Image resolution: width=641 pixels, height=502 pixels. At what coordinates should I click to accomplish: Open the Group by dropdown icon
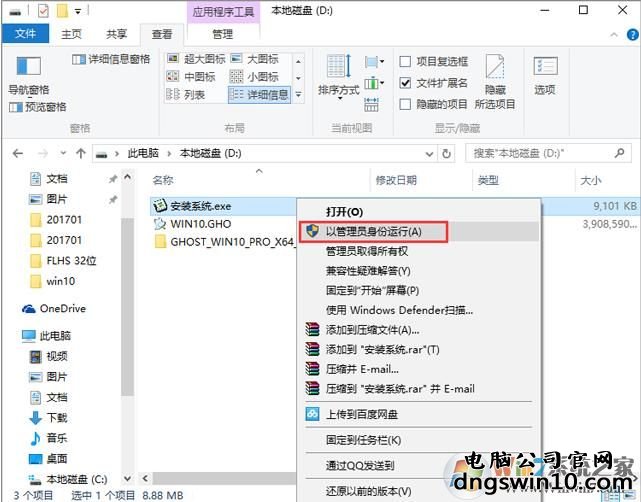coord(374,62)
